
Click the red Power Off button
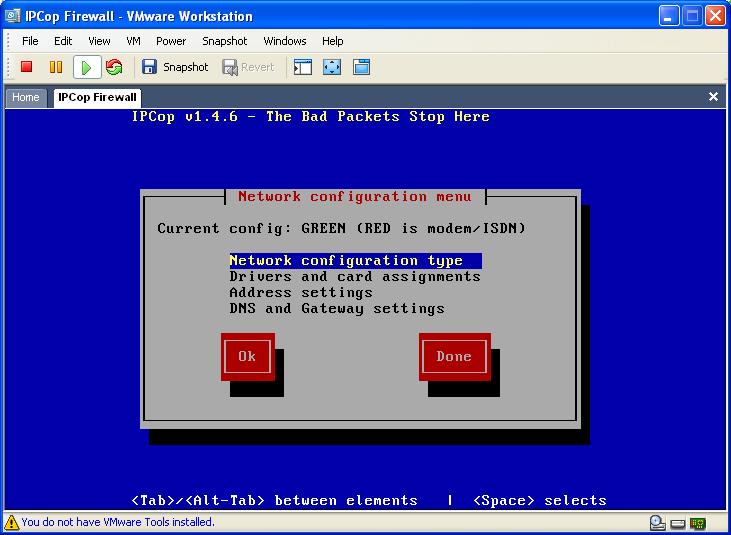pos(27,67)
